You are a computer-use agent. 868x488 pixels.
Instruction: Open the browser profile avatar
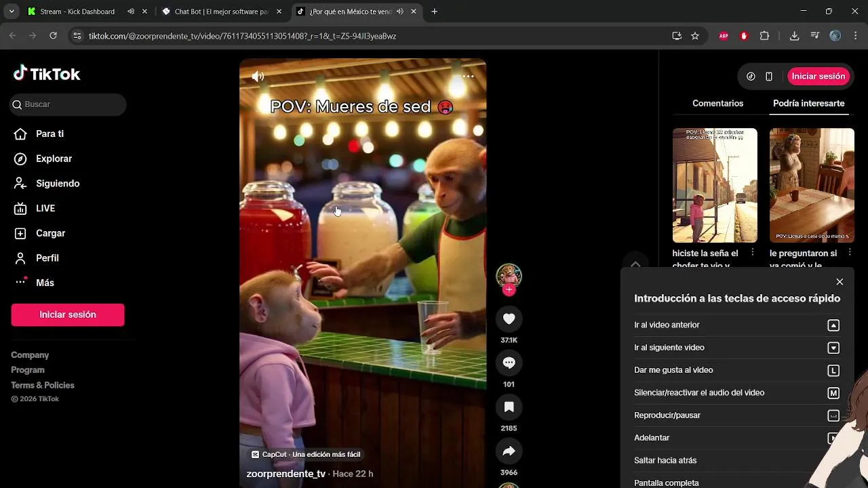click(x=835, y=36)
